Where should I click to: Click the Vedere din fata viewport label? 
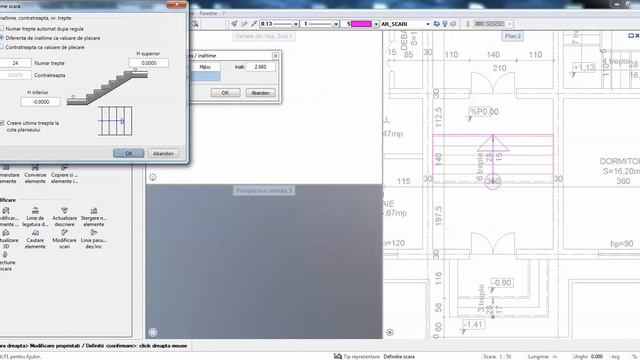[264, 36]
